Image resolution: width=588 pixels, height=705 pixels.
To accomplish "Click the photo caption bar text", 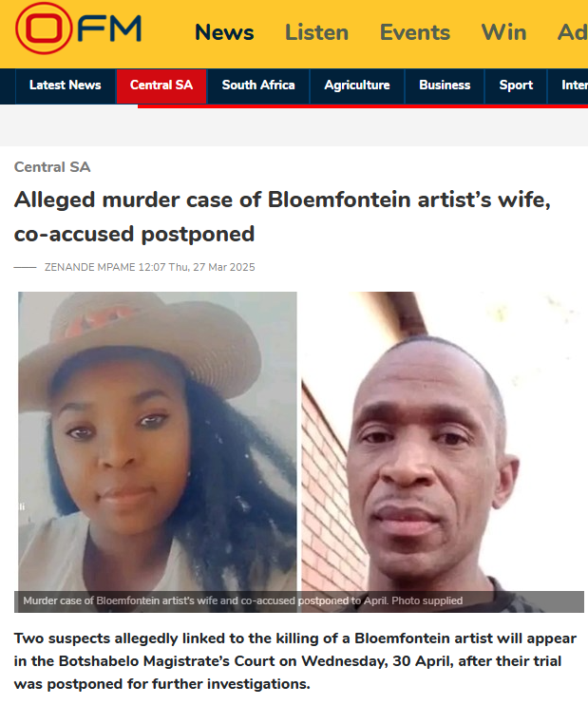I will tap(243, 600).
